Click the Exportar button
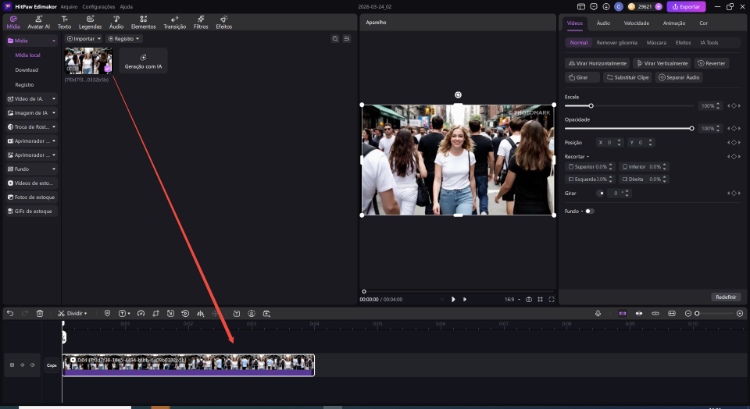The height and width of the screenshot is (409, 750). point(686,7)
